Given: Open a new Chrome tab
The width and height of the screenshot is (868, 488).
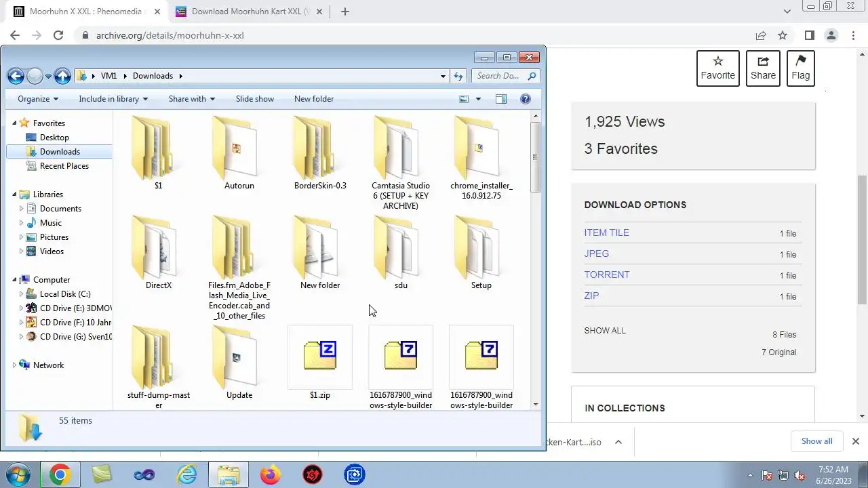Looking at the screenshot, I should 345,12.
